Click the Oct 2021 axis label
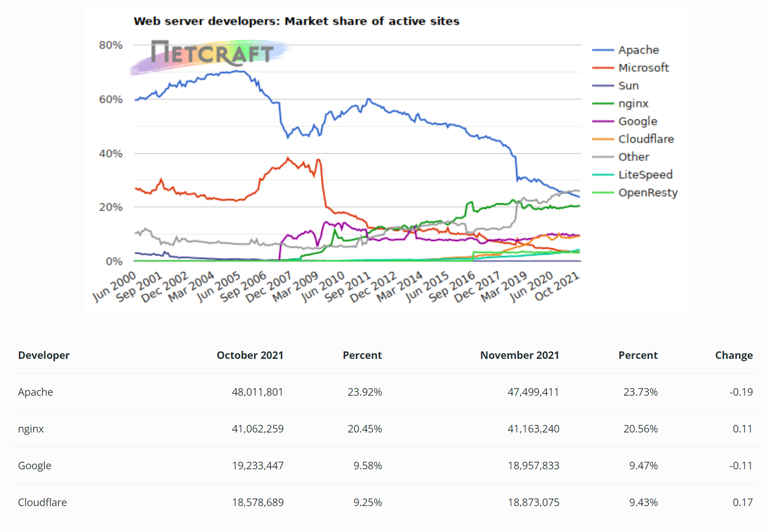The width and height of the screenshot is (768, 532). [x=557, y=286]
